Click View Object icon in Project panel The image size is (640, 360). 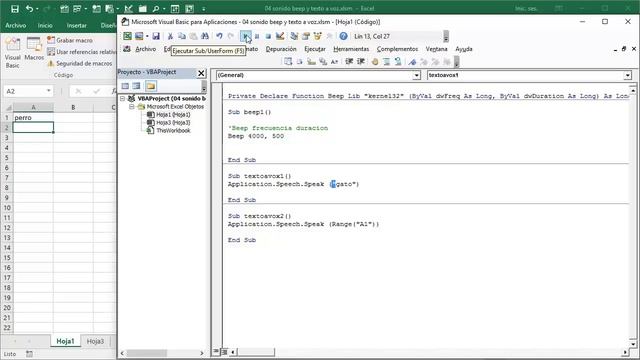pyautogui.click(x=136, y=86)
